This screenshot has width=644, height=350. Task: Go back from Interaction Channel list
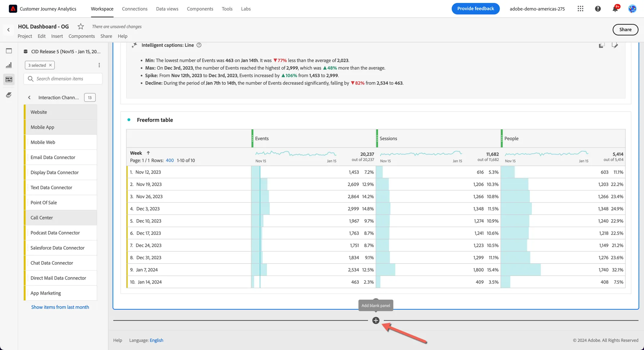pos(29,97)
